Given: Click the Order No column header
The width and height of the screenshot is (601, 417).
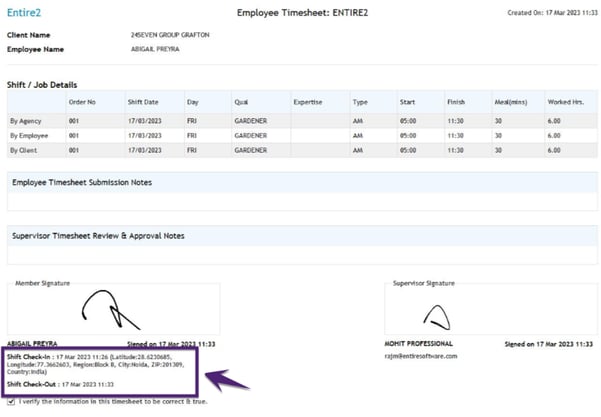Looking at the screenshot, I should tap(82, 102).
